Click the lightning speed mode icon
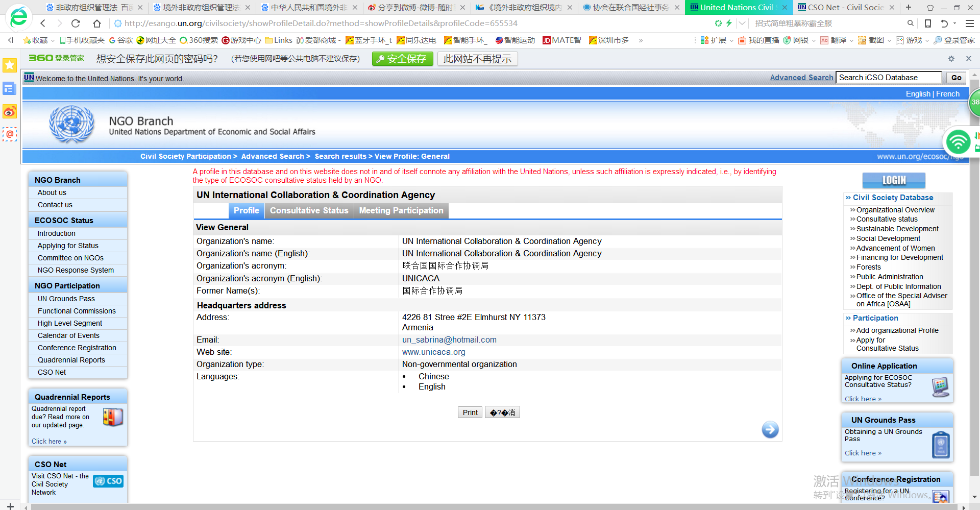The height and width of the screenshot is (510, 980). 729,23
